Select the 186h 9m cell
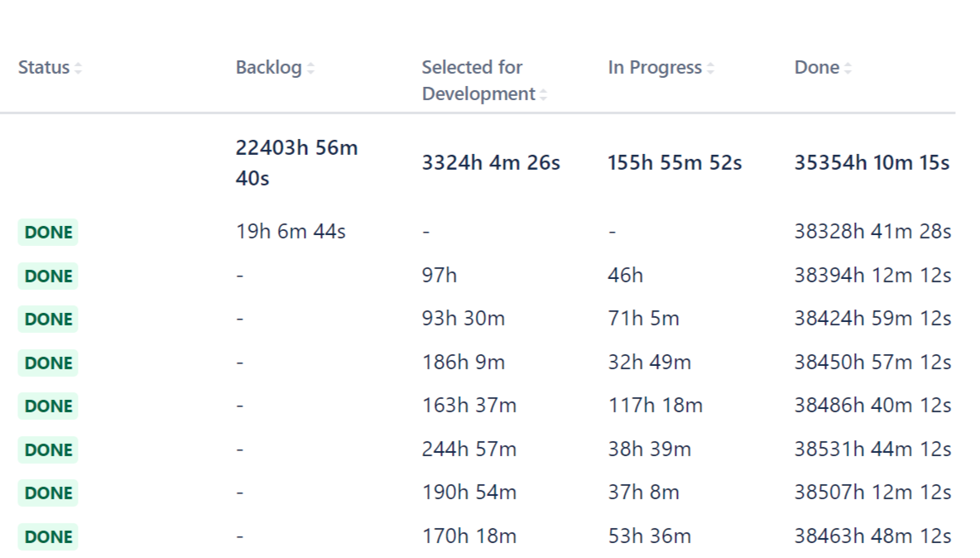 [x=463, y=363]
